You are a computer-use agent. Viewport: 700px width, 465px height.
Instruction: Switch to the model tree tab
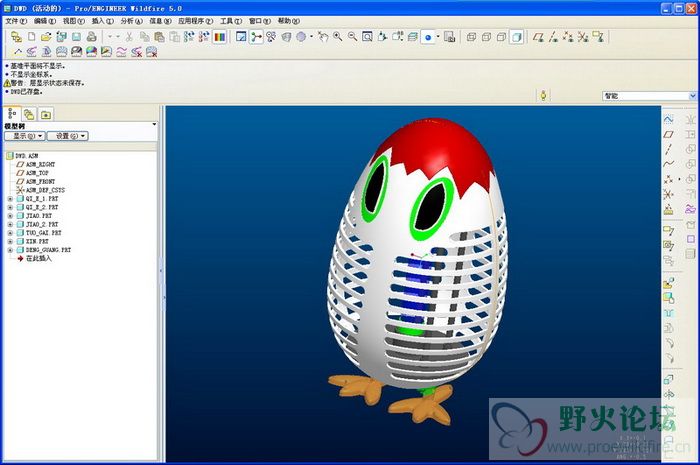pos(12,114)
